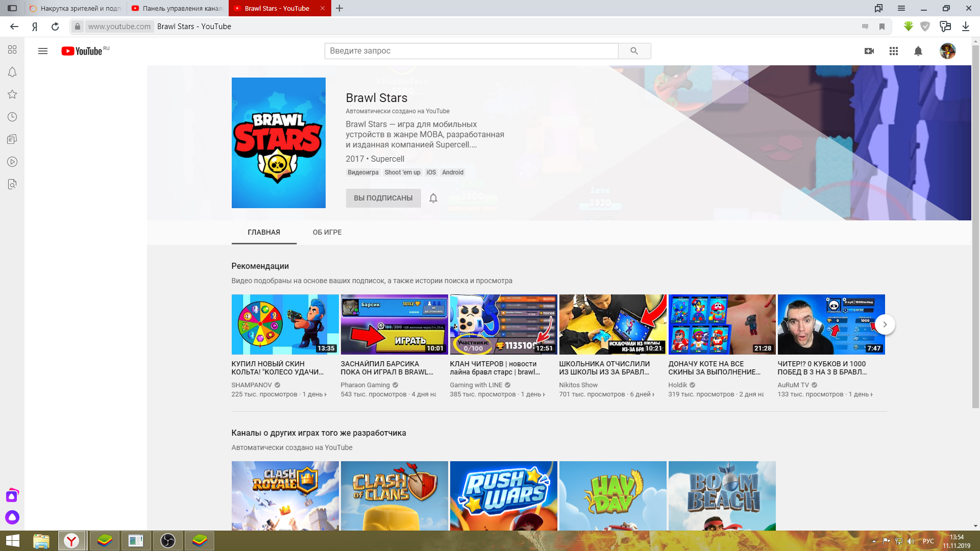
Task: Open the РУС keyboard language switcher
Action: tap(928, 541)
